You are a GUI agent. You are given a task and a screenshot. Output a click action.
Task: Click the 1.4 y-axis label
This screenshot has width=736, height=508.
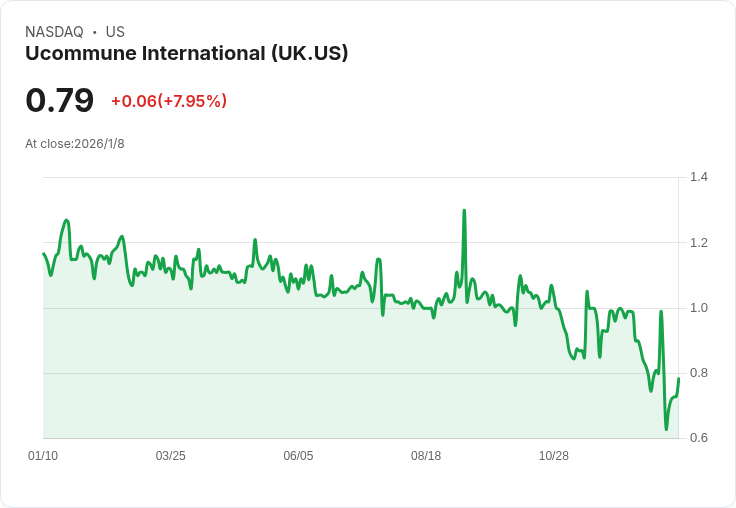click(699, 177)
